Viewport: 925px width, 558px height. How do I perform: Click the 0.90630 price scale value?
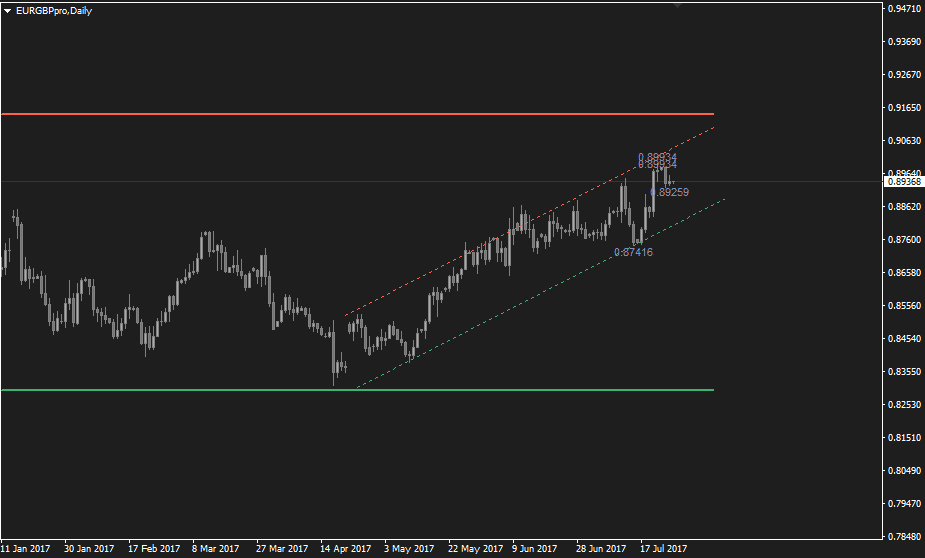pyautogui.click(x=904, y=140)
